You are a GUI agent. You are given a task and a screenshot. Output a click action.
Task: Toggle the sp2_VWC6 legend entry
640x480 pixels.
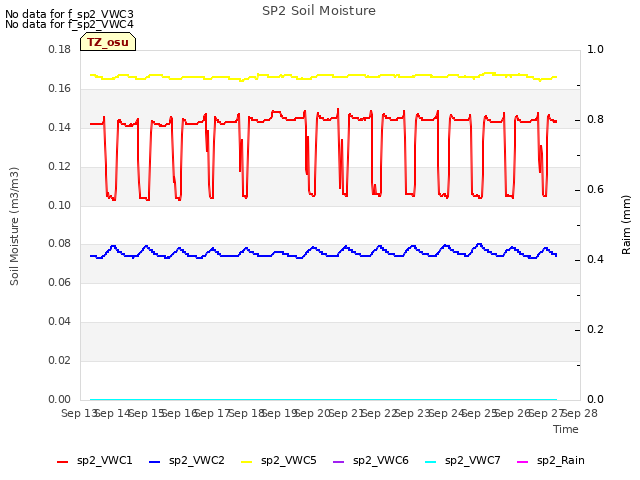click(371, 461)
